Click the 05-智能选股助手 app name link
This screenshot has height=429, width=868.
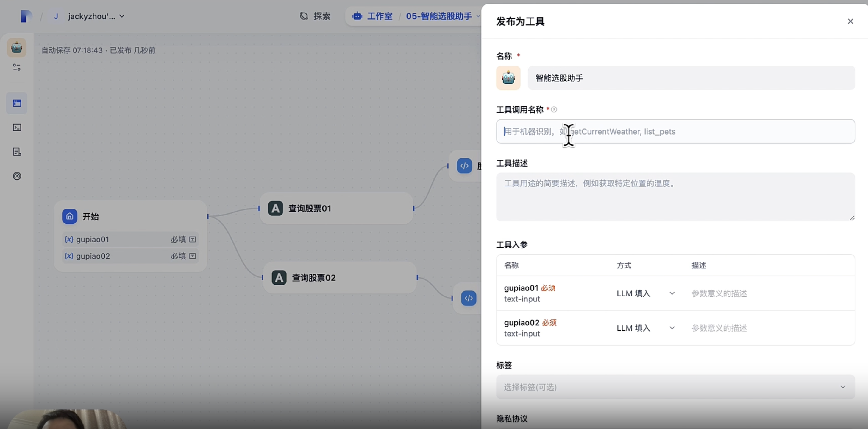[x=438, y=16]
